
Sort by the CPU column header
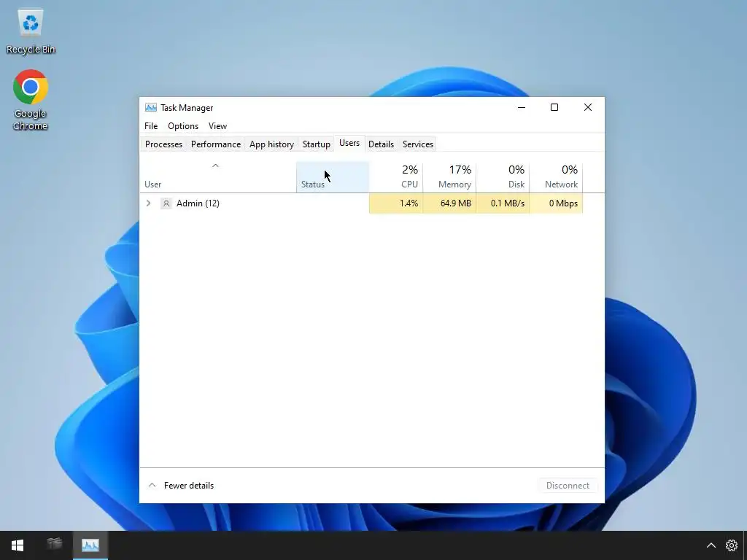click(x=396, y=177)
